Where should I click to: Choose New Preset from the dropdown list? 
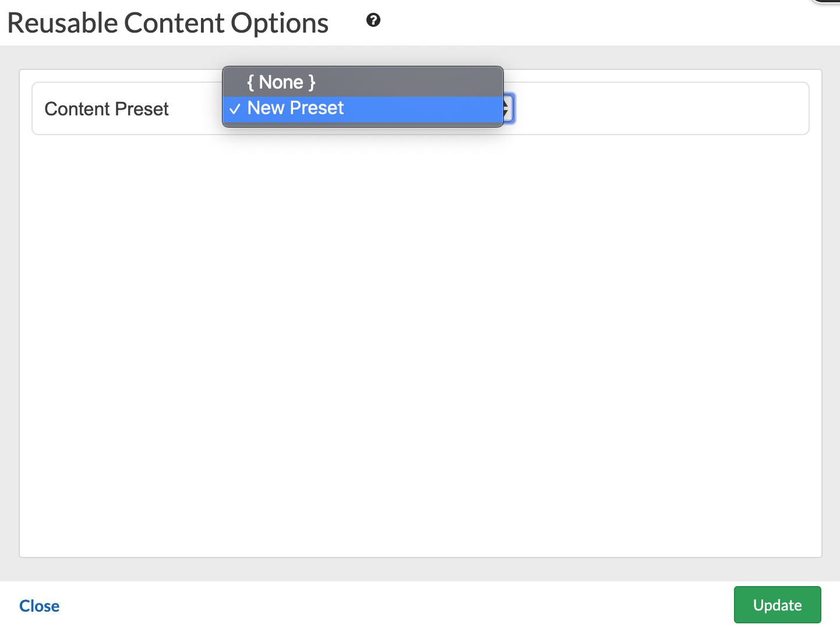295,108
